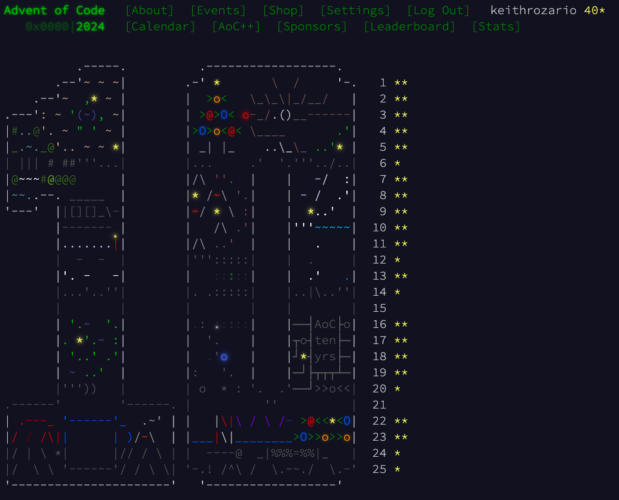The height and width of the screenshot is (500, 619).
Task: Visit the [Shop] link
Action: tap(283, 10)
